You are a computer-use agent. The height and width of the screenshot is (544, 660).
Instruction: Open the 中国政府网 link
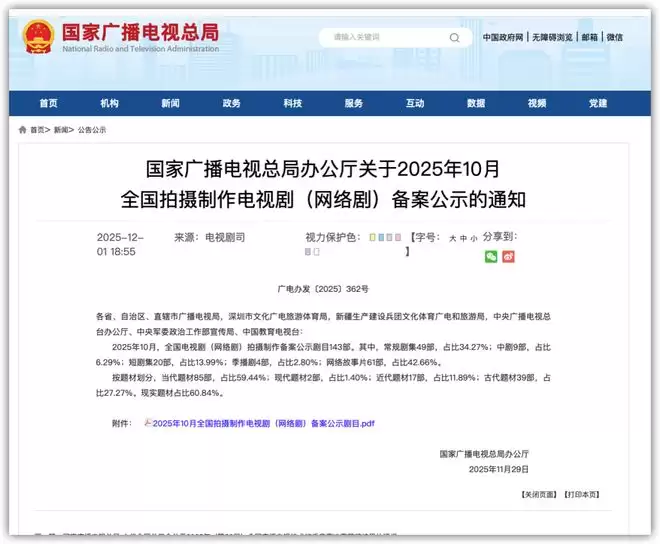[x=503, y=37]
